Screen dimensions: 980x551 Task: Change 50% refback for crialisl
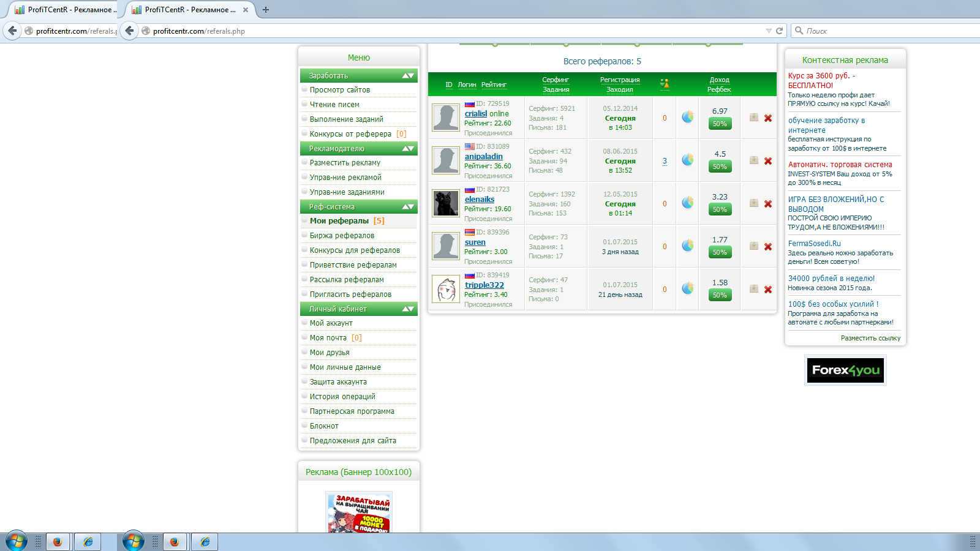[720, 124]
